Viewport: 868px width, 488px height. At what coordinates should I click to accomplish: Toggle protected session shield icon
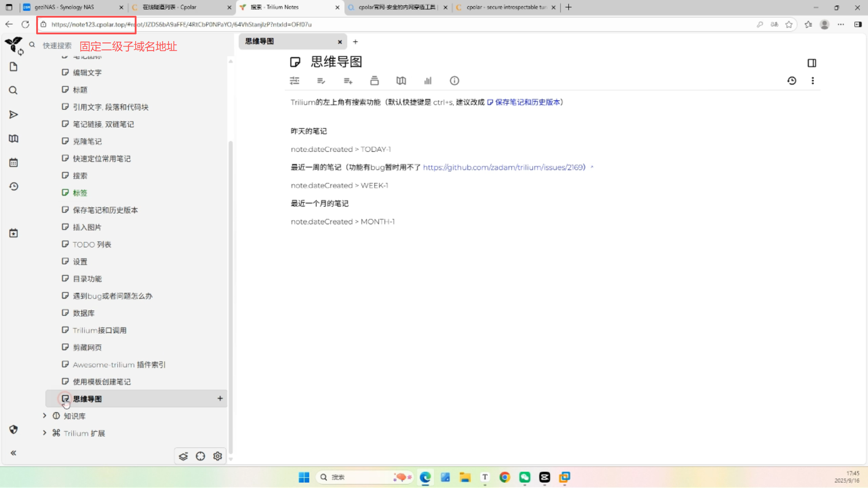pos(13,430)
